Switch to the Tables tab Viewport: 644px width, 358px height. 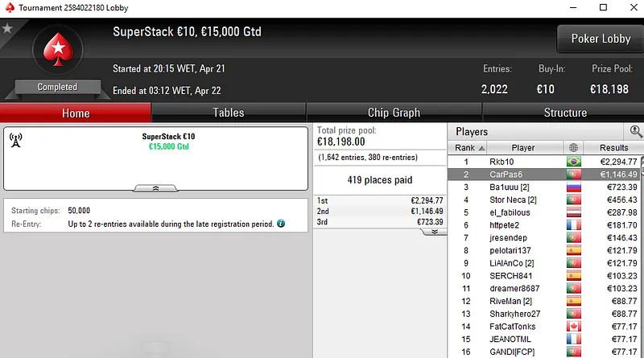point(229,113)
